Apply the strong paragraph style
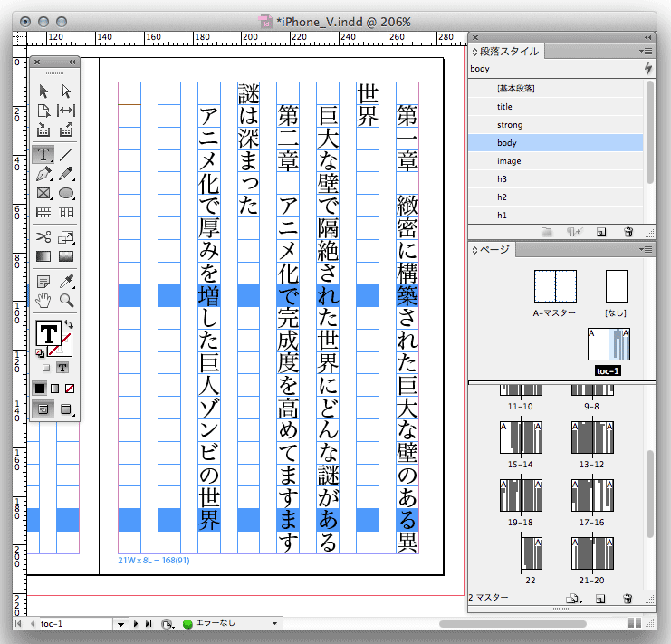Image resolution: width=671 pixels, height=644 pixels. point(555,125)
